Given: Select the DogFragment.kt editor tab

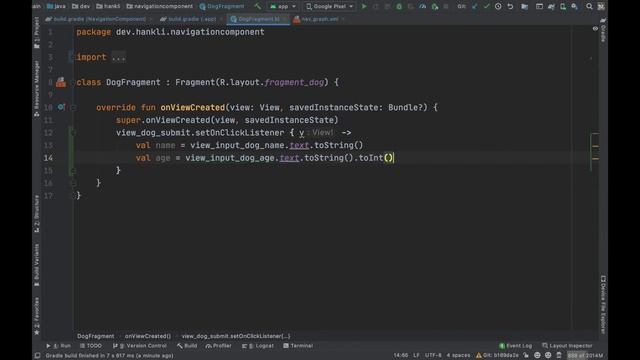Looking at the screenshot, I should coord(258,19).
